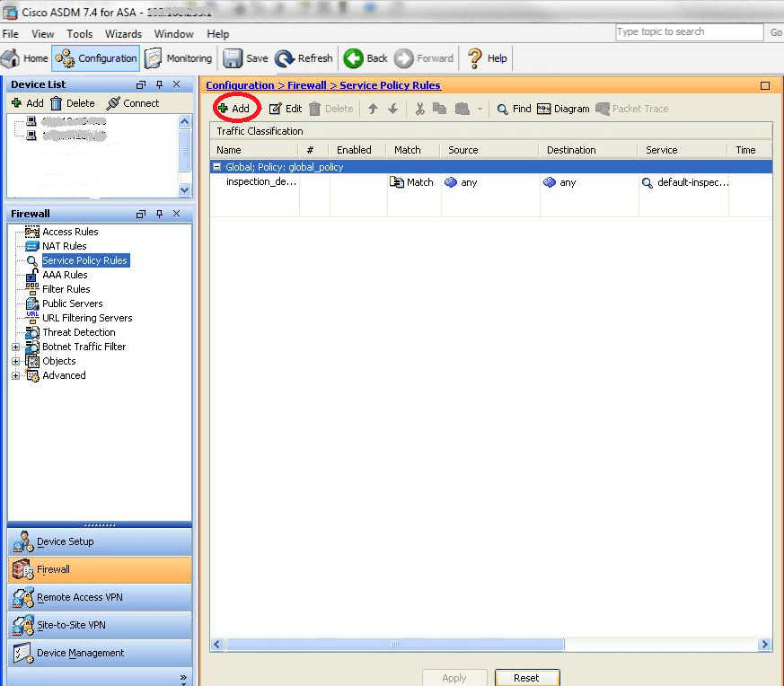This screenshot has height=686, width=784.
Task: Expand the Botnet Traffic Filter node
Action: click(x=15, y=347)
